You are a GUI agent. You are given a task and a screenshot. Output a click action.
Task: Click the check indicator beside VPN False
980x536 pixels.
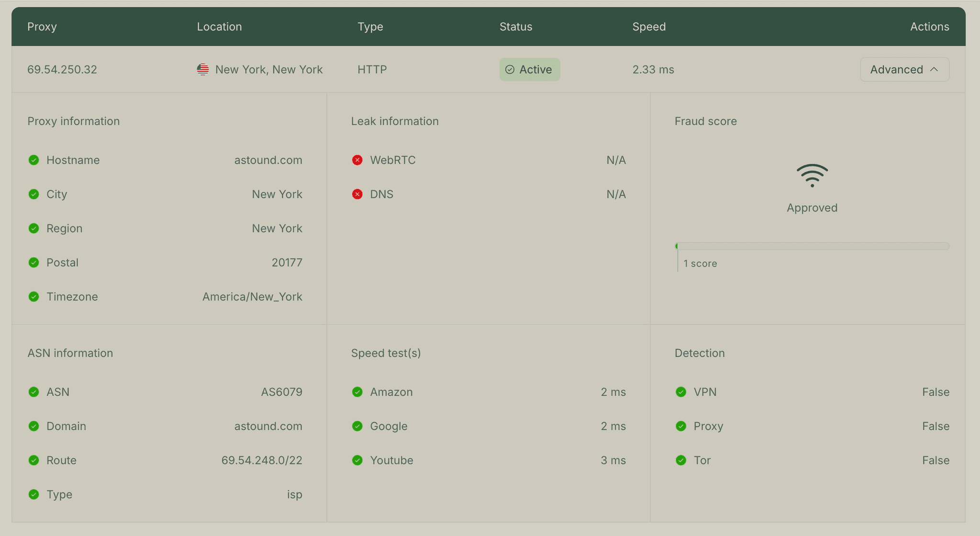click(681, 391)
